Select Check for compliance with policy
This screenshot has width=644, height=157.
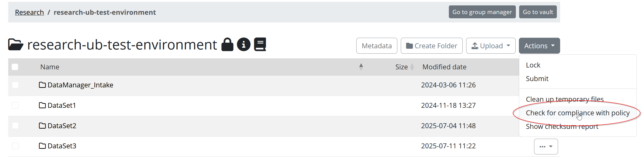(x=577, y=113)
